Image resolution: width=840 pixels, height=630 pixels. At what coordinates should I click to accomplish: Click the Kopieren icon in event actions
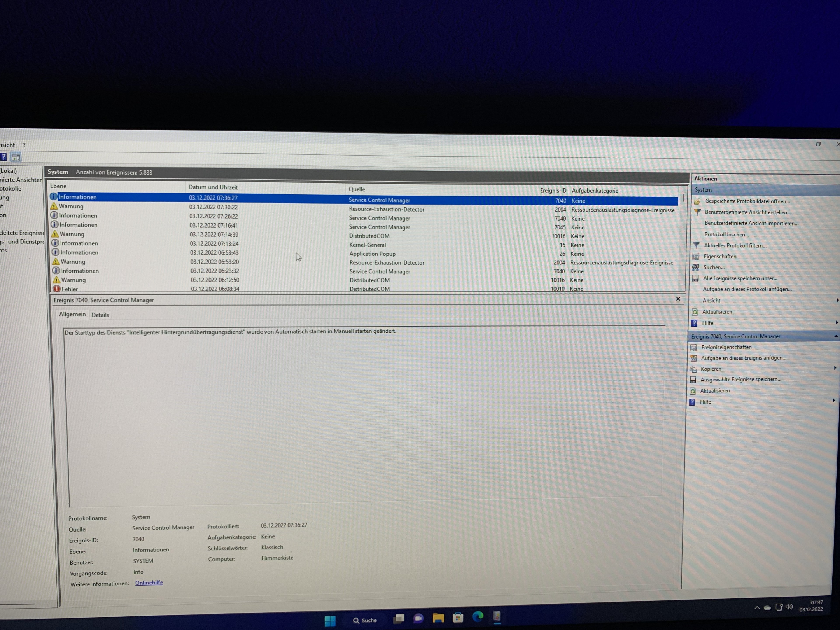point(693,369)
